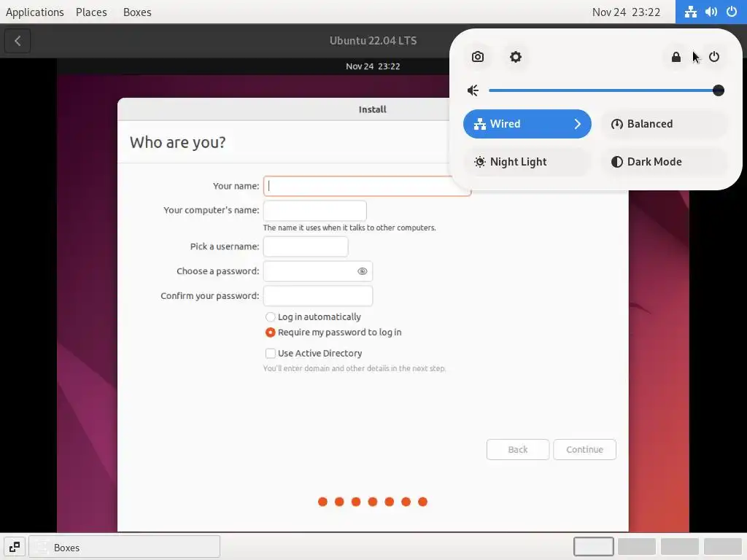The height and width of the screenshot is (560, 747).
Task: Click the network icon in the top bar
Action: tap(690, 12)
